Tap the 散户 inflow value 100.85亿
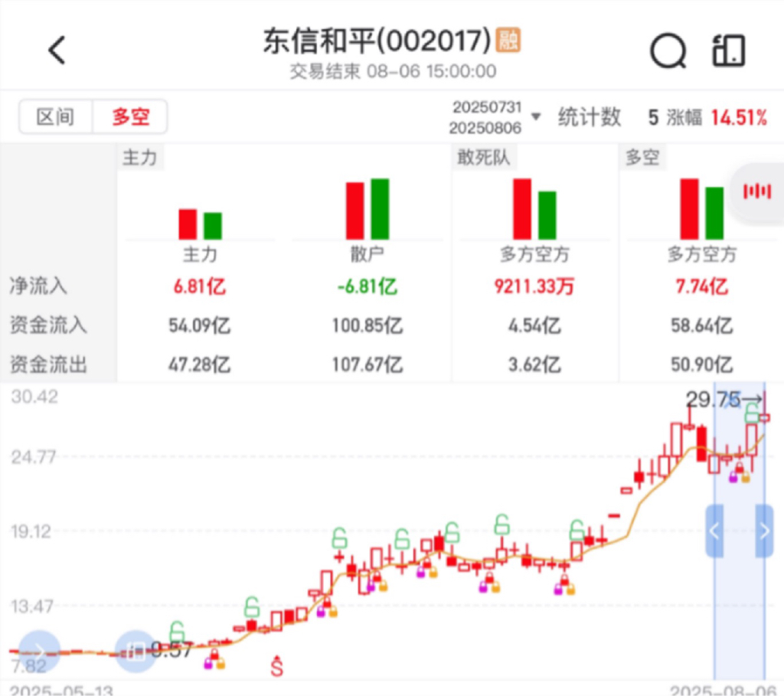784x696 pixels. (x=367, y=325)
